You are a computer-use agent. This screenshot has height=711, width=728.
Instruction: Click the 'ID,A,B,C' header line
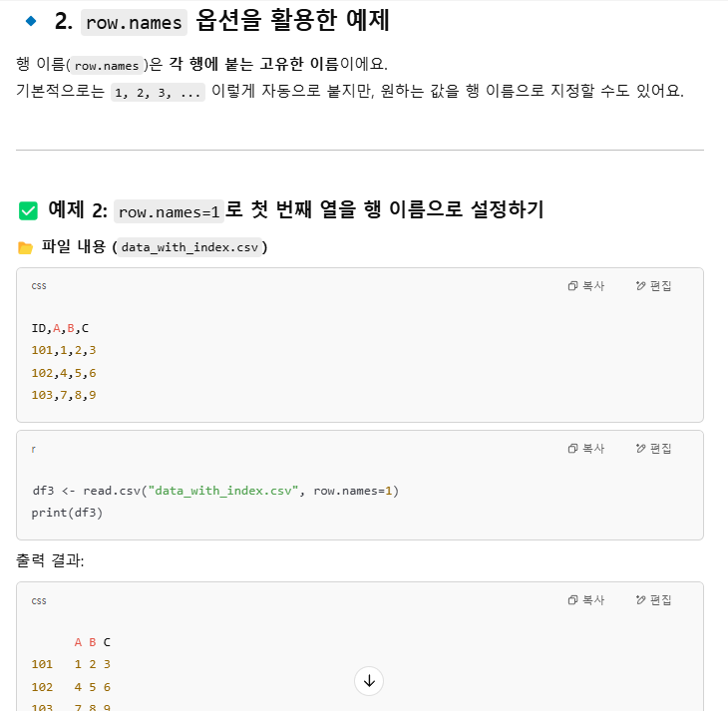pyautogui.click(x=60, y=328)
